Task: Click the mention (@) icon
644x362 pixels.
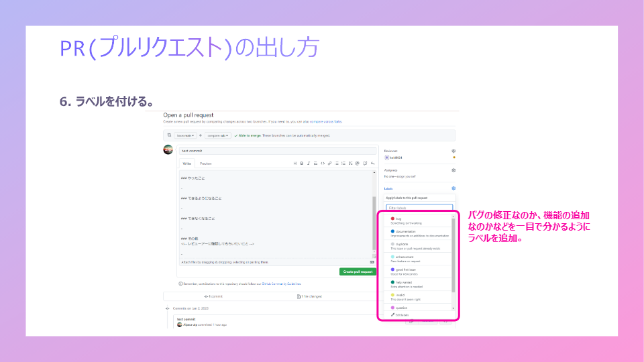Action: click(x=358, y=164)
